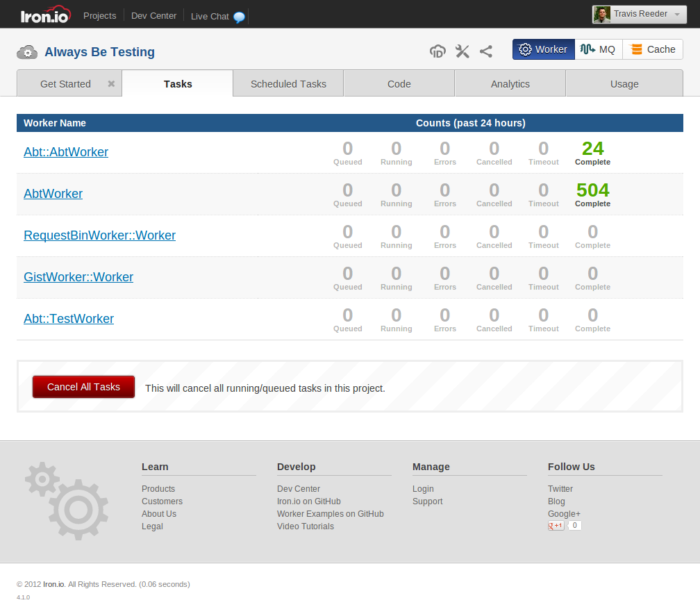Open the Abt::AbtWorker worker link

(66, 152)
